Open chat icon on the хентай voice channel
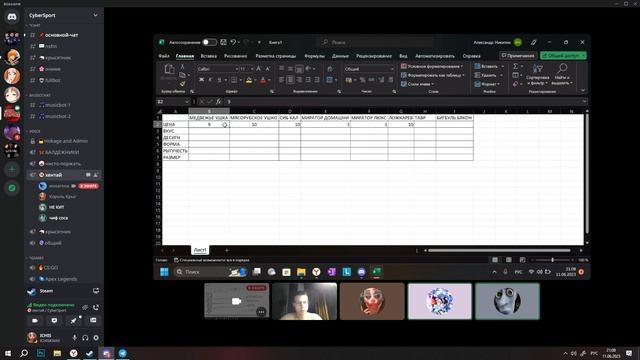The image size is (640, 360). pyautogui.click(x=88, y=175)
